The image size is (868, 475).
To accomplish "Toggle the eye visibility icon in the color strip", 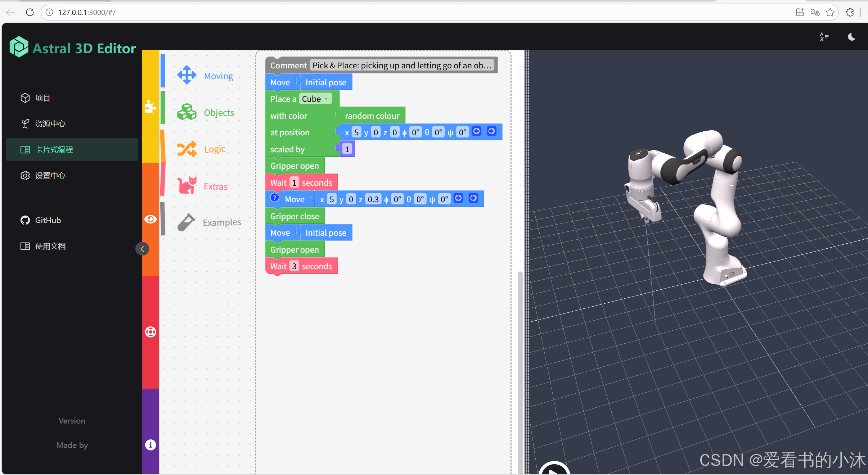I will coord(150,219).
